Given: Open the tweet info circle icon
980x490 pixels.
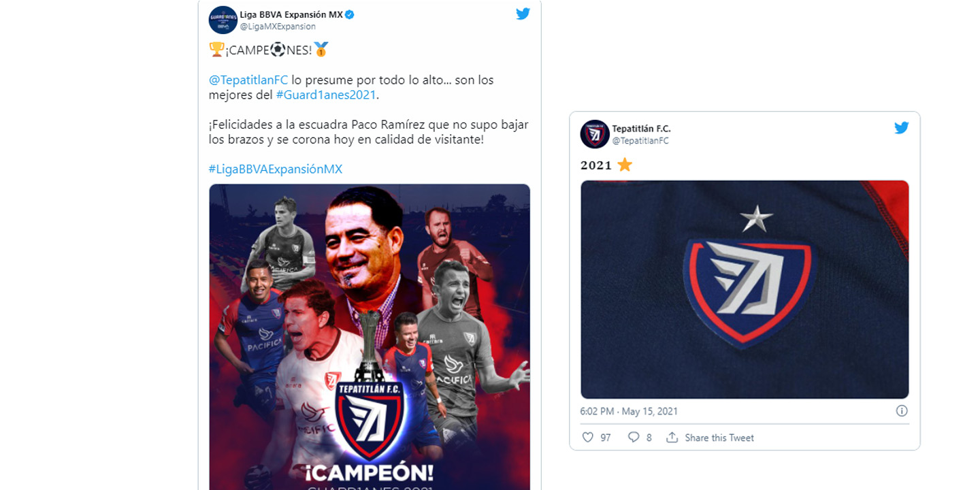Looking at the screenshot, I should click(x=902, y=411).
